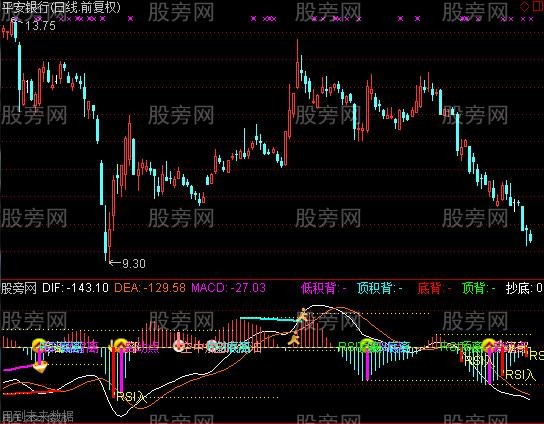Click the 股旁网 indicator name beside DIF
The image size is (544, 424).
coord(19,288)
